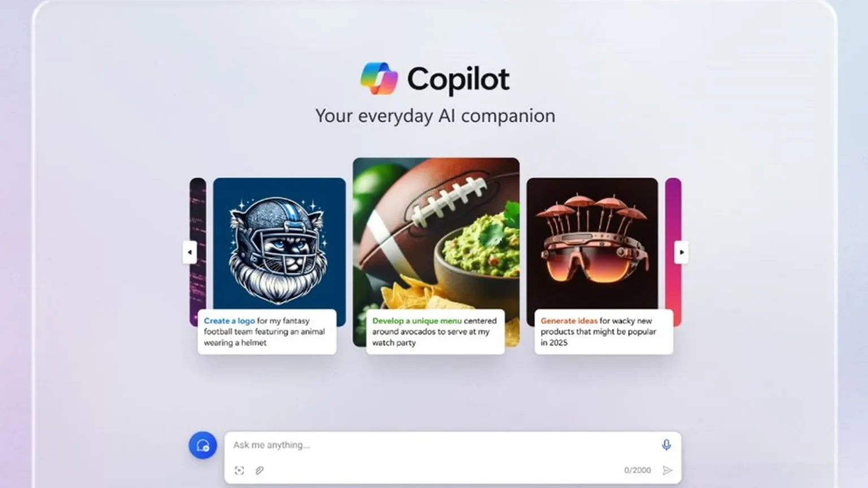The image size is (868, 488).
Task: Open the umbrella sunglasses image card
Action: click(x=592, y=244)
